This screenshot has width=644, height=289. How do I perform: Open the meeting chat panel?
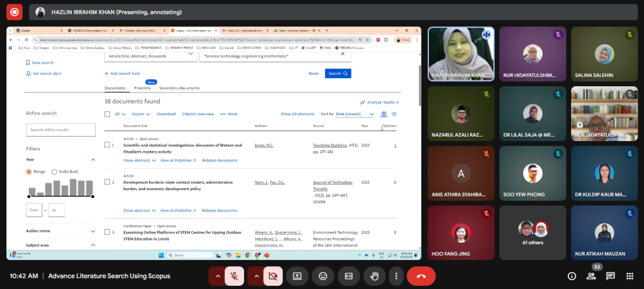point(610,276)
